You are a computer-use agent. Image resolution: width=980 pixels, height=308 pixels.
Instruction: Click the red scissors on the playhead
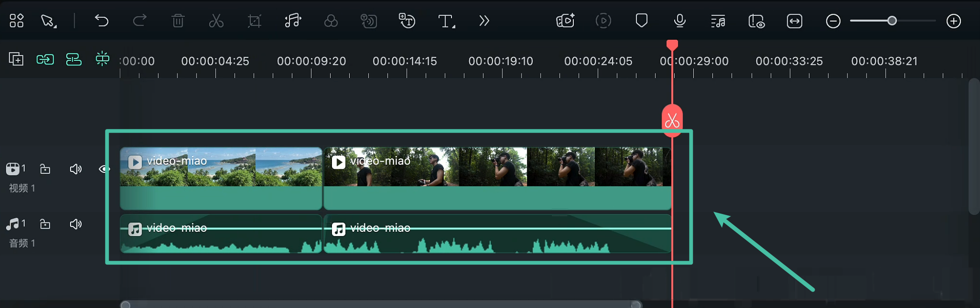tap(672, 121)
